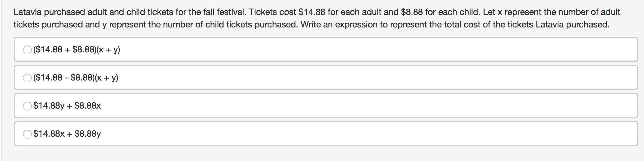Choose the $14.88y + $8.88x radio button
The width and height of the screenshot is (644, 161).
(27, 106)
